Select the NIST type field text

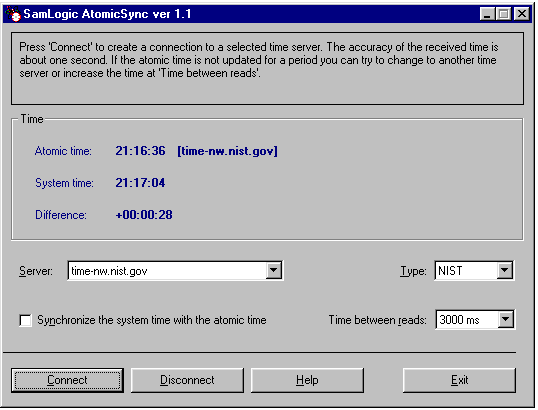click(466, 271)
